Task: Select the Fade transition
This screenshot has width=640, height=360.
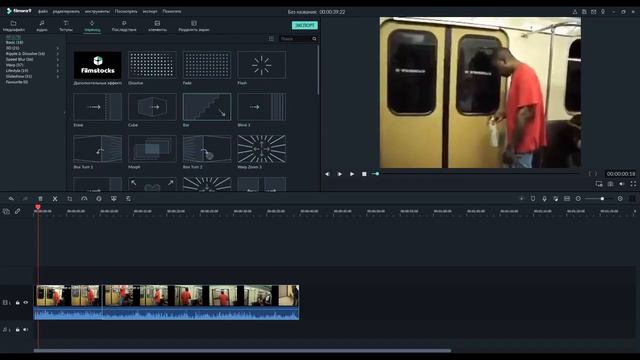Action: tap(207, 65)
